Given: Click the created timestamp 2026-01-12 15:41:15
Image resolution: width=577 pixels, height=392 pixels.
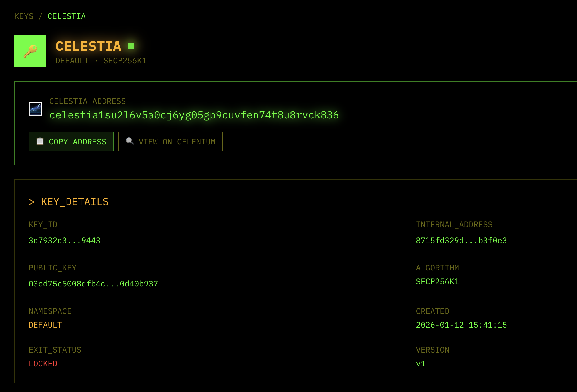Looking at the screenshot, I should point(461,325).
